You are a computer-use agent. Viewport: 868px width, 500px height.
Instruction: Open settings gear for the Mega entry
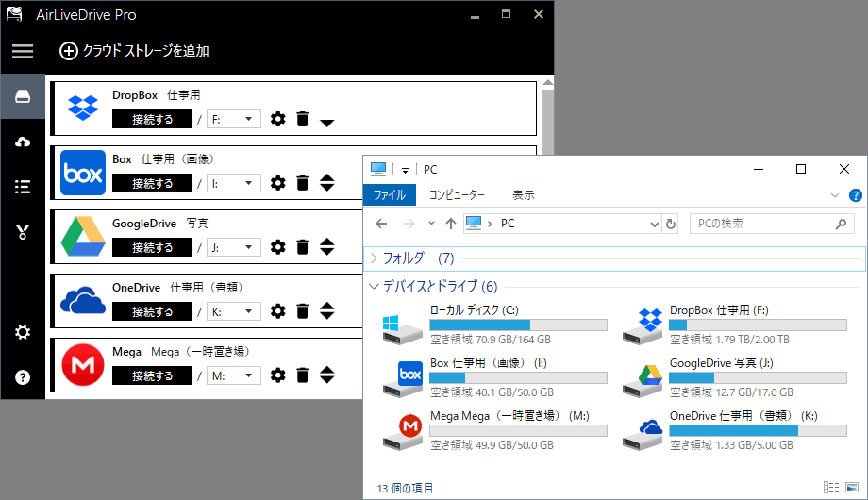point(278,375)
